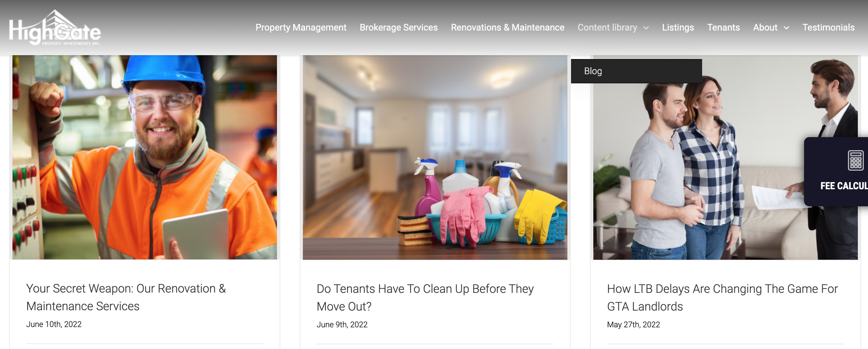Read 'How LTB Delays' landlords article
Image resolution: width=868 pixels, height=349 pixels.
[722, 298]
